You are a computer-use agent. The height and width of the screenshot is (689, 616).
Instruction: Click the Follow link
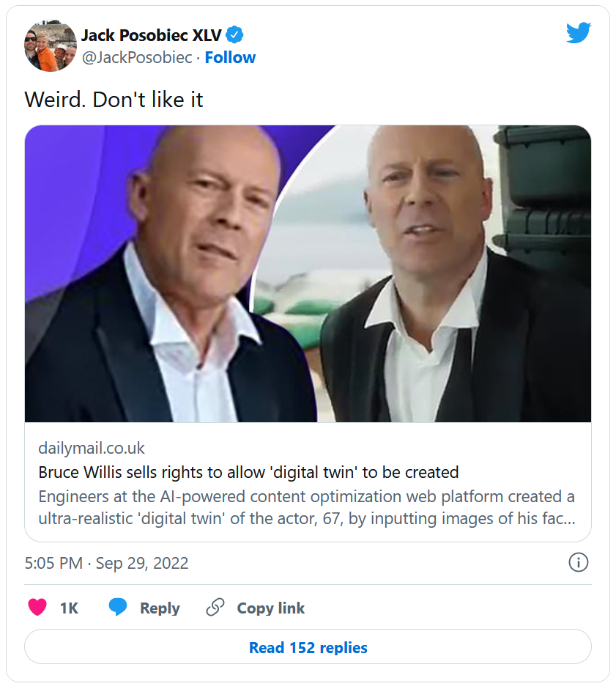(x=230, y=57)
